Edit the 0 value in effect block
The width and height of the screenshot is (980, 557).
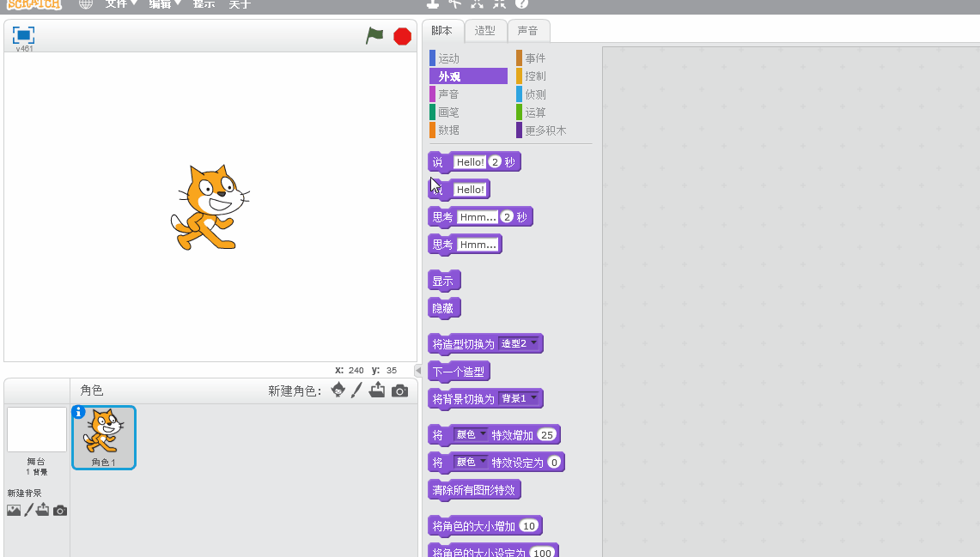(x=554, y=463)
